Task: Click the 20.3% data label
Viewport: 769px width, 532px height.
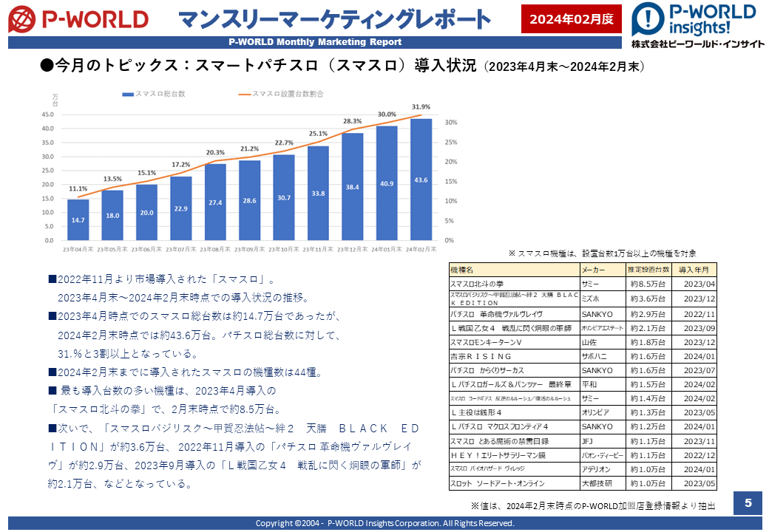Action: tap(215, 152)
